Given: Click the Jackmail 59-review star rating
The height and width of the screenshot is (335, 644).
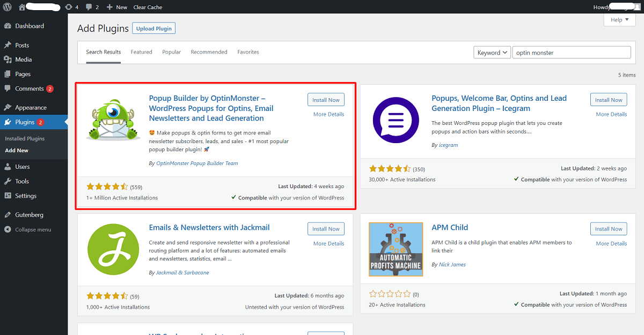Looking at the screenshot, I should (x=107, y=296).
